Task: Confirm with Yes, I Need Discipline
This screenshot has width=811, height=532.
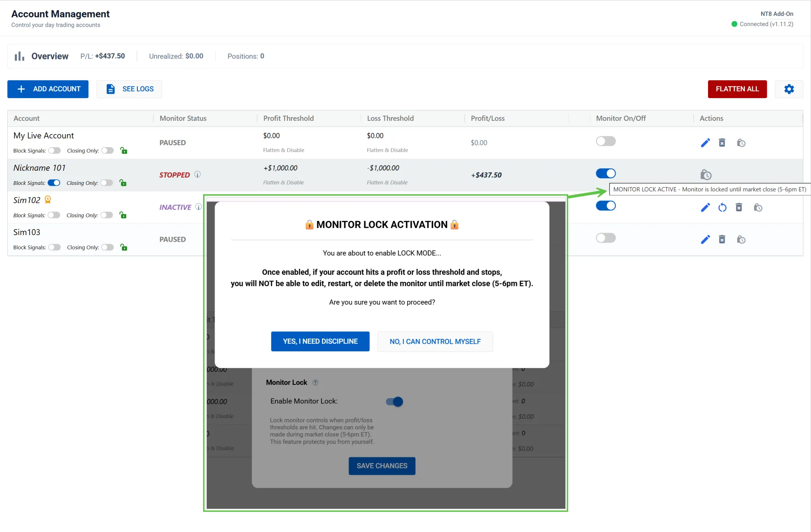Action: [320, 341]
